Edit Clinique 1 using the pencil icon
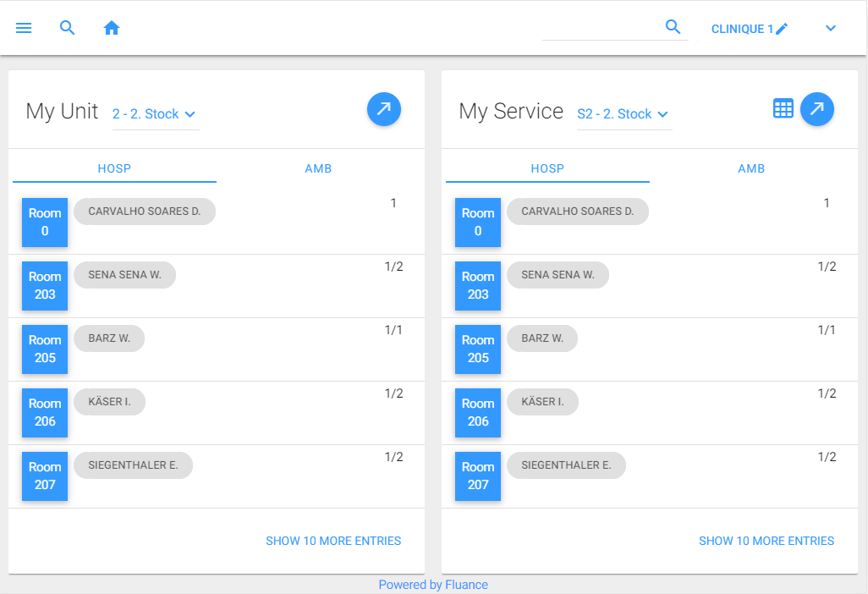 pos(782,29)
